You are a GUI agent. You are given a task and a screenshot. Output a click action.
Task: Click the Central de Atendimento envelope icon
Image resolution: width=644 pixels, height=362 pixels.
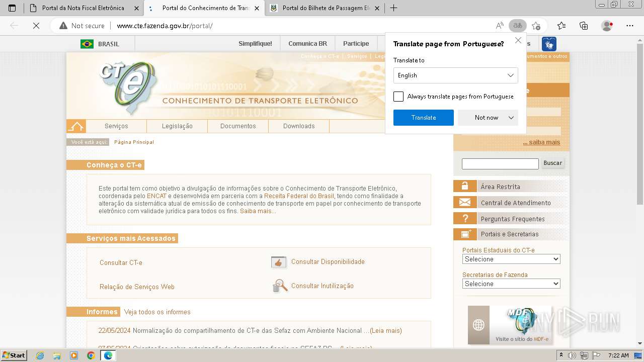(x=465, y=203)
